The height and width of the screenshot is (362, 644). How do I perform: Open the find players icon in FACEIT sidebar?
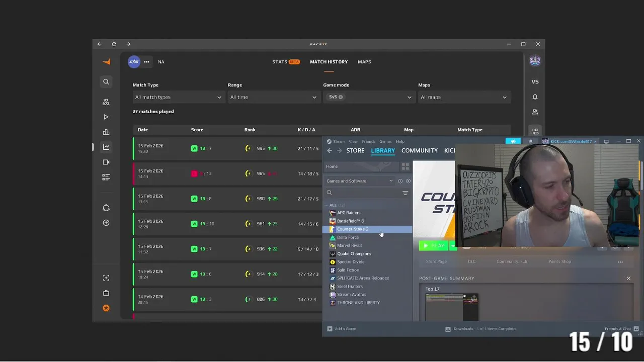pyautogui.click(x=106, y=102)
